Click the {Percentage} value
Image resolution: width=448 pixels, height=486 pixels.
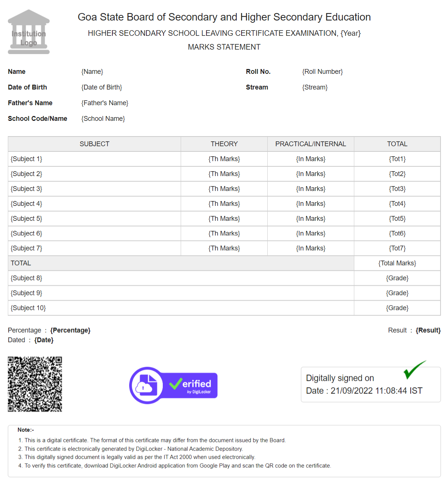(x=70, y=330)
